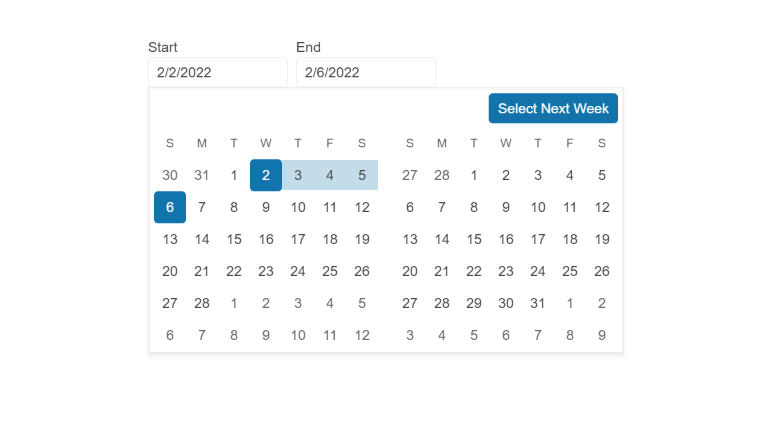Select the highlighted start day 2
Screen dimensions: 770x426
[266, 175]
